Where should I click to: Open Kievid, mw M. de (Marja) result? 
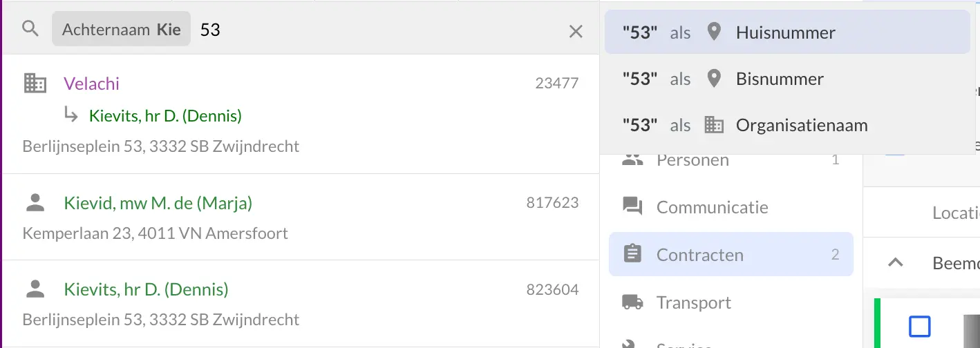(158, 203)
